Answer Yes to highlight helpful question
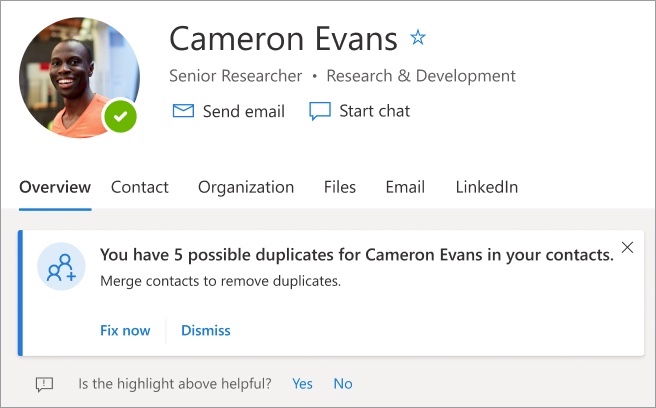Screen dimensions: 656x408 click(302, 384)
